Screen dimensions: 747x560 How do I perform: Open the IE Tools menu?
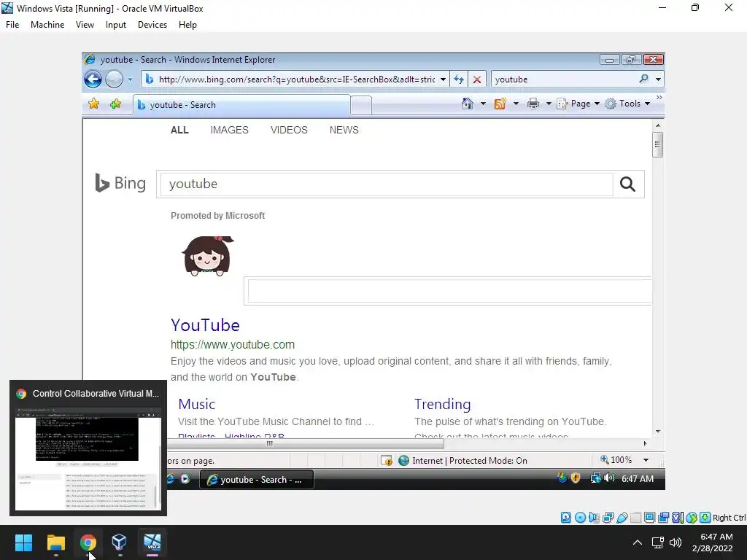pos(627,104)
